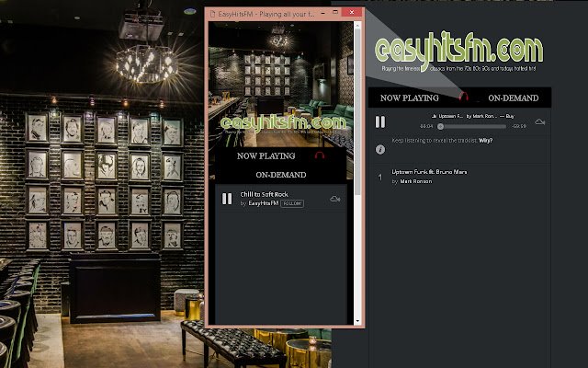Select NOW PLAYING tab in right panel
Screen dimensions: 588x368
coord(410,98)
